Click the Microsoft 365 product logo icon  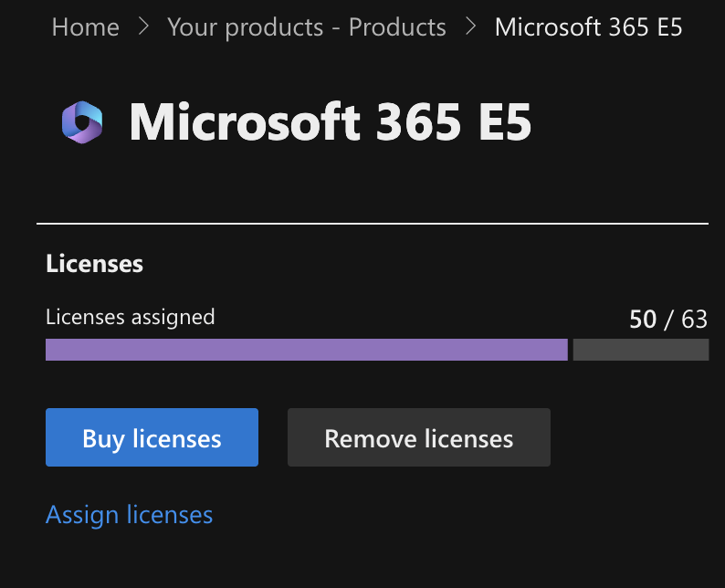82,122
